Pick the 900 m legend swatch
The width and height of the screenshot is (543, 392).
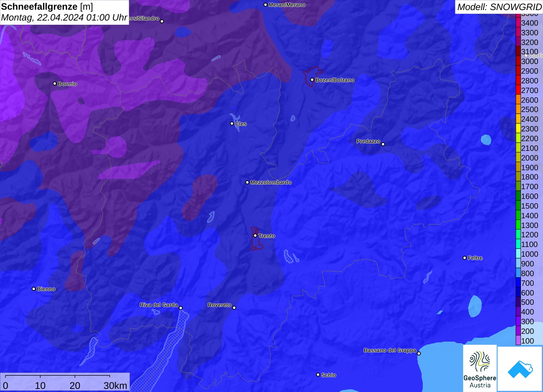(x=518, y=264)
